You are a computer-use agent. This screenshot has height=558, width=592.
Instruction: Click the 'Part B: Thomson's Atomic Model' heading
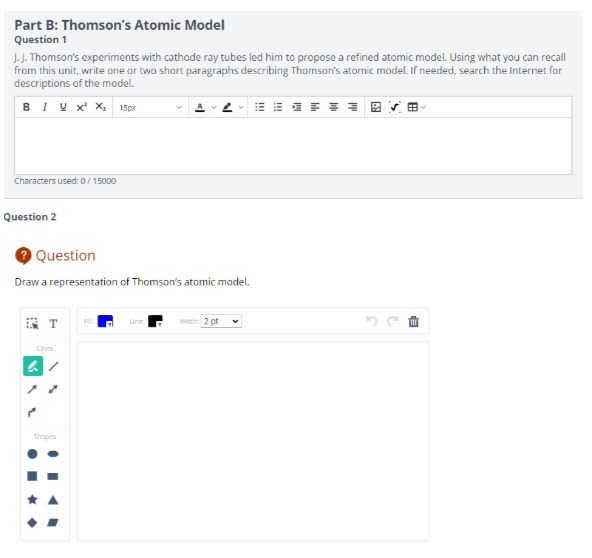[x=119, y=25]
